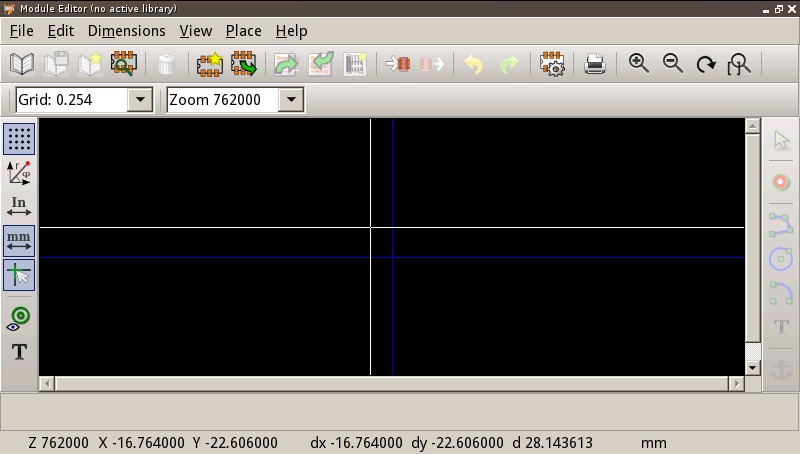The width and height of the screenshot is (800, 454).
Task: Select the Add arc tool
Action: click(x=781, y=292)
